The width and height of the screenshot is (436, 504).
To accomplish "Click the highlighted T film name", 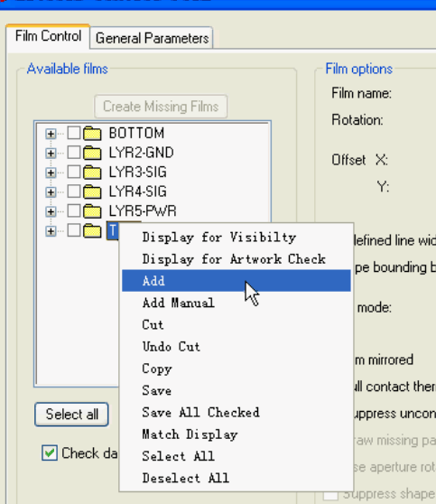I will 113,231.
